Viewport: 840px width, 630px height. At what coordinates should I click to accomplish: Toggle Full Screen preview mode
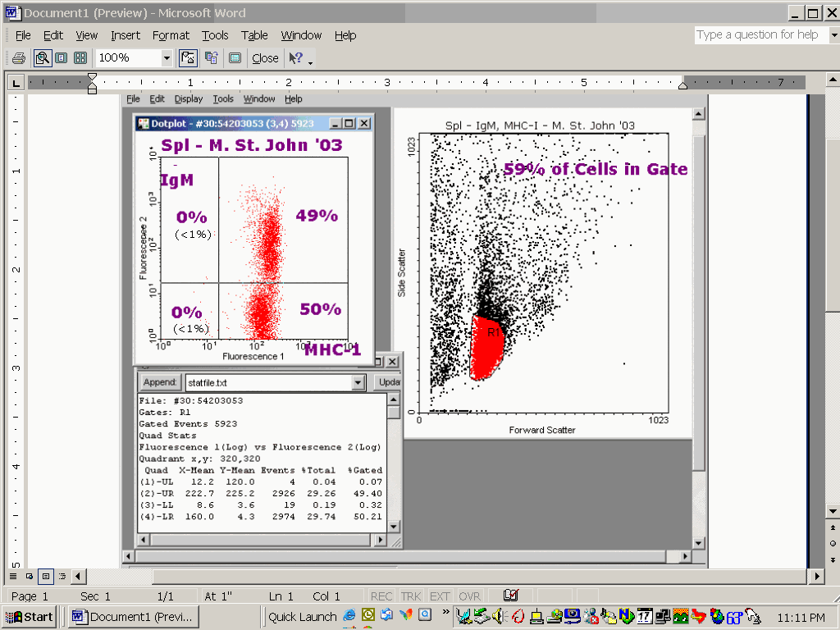tap(235, 58)
